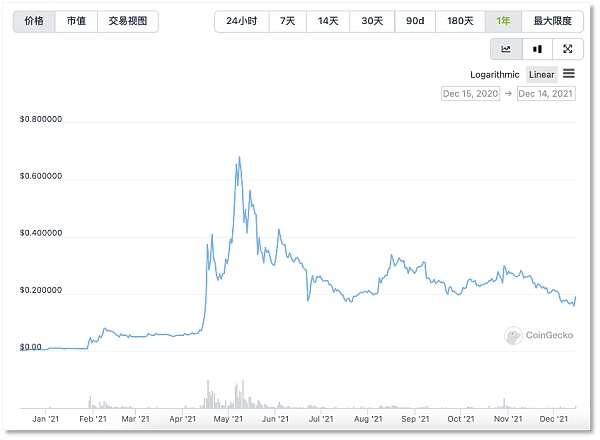Screen dimensions: 600x440
Task: Select the 30天 time range
Action: tap(372, 21)
